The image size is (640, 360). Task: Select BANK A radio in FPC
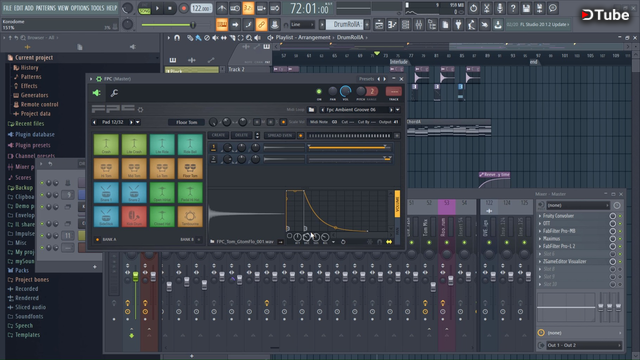tap(98, 240)
